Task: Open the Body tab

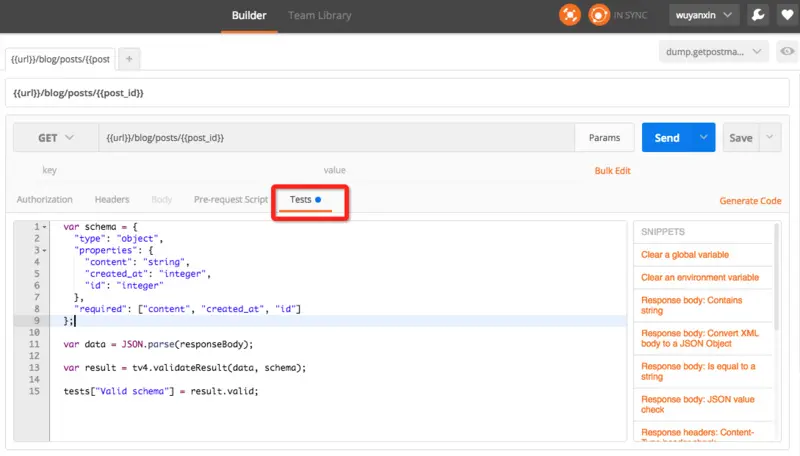Action: pyautogui.click(x=161, y=199)
